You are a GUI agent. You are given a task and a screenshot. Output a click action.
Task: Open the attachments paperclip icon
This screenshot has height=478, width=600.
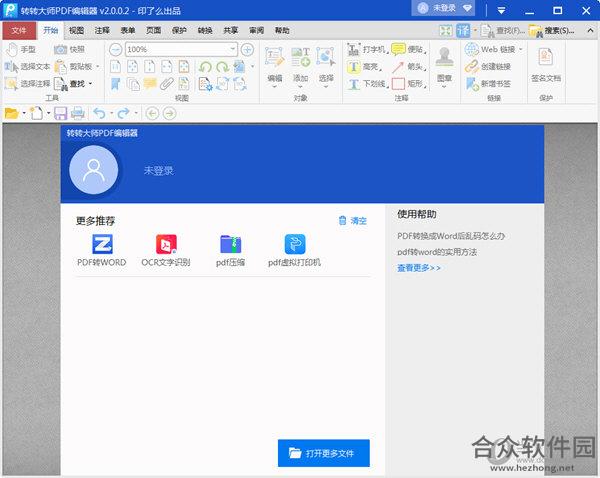(x=167, y=83)
